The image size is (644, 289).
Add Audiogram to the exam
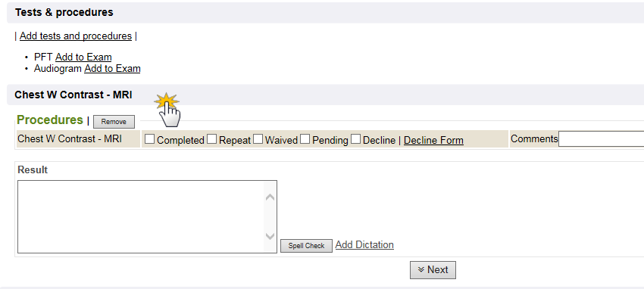click(x=112, y=68)
